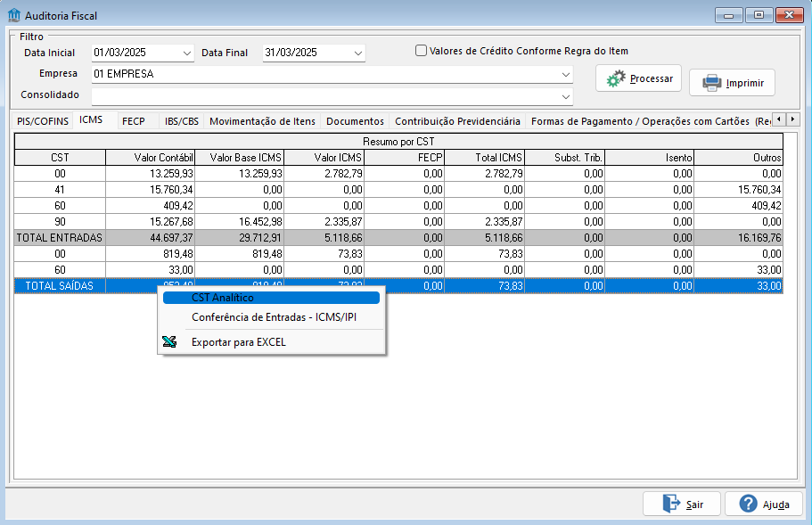Open the Data Inicial date dropdown
The width and height of the screenshot is (812, 525).
coord(187,53)
